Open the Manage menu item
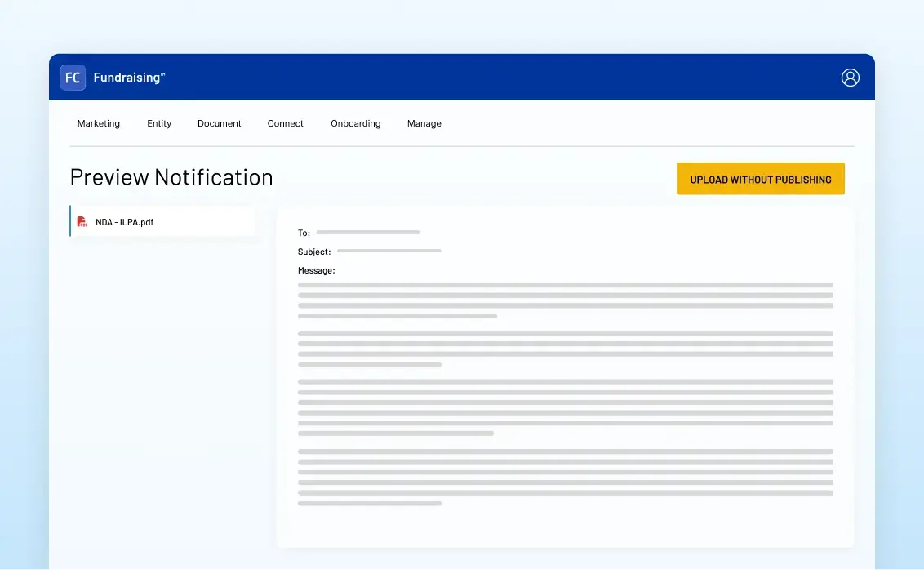 coord(424,124)
